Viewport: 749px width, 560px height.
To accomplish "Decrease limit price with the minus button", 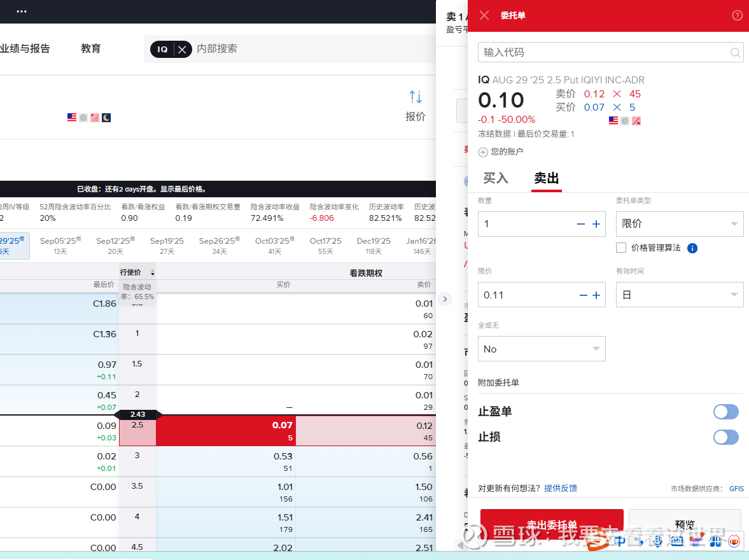I will [583, 295].
